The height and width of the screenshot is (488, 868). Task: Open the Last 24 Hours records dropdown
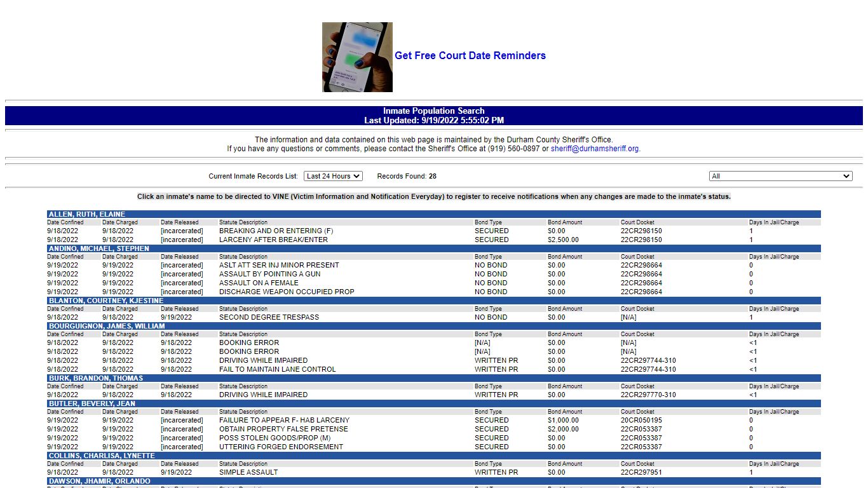333,176
